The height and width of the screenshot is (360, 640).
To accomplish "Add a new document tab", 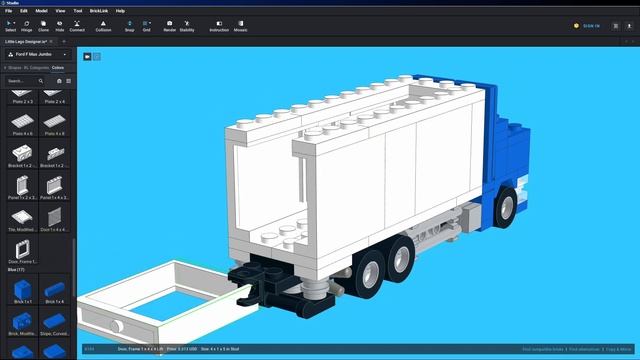I will (x=64, y=42).
